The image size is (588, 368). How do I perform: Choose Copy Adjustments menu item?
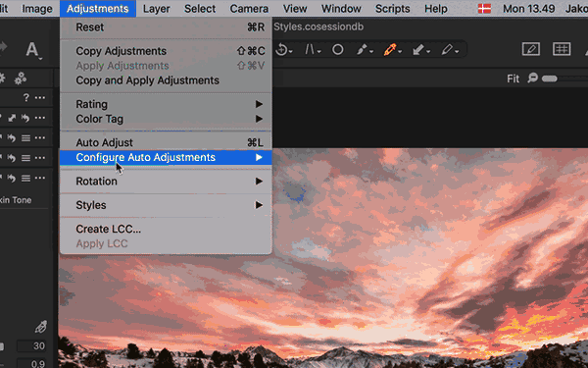tap(166, 51)
